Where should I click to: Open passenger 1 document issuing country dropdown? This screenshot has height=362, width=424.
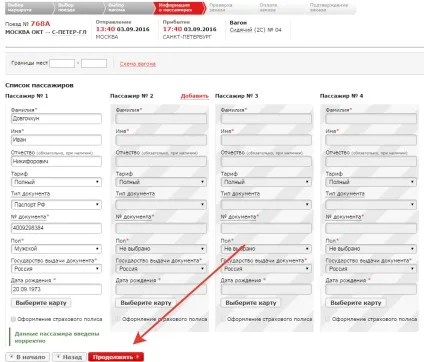click(x=56, y=269)
